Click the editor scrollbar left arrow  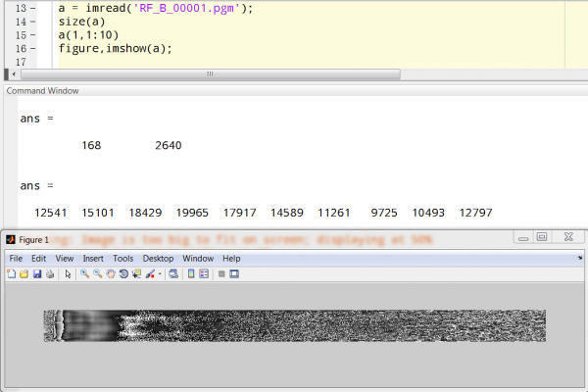pos(14,73)
